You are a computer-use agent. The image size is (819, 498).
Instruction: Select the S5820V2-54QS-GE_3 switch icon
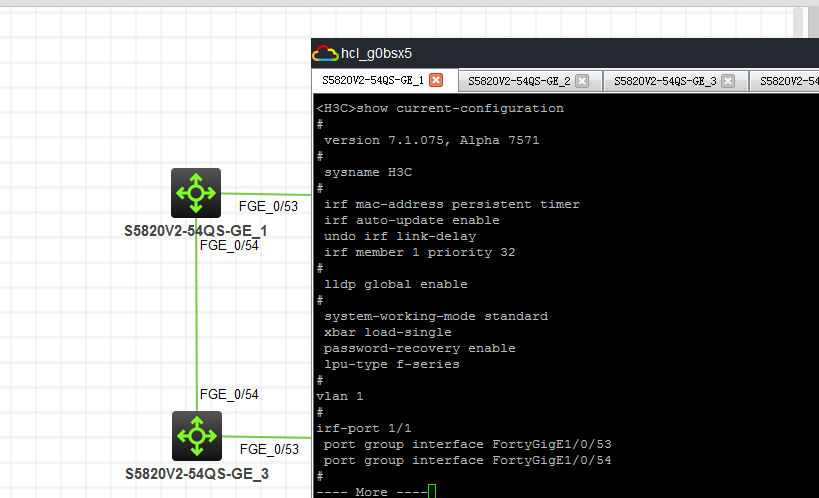click(x=197, y=436)
